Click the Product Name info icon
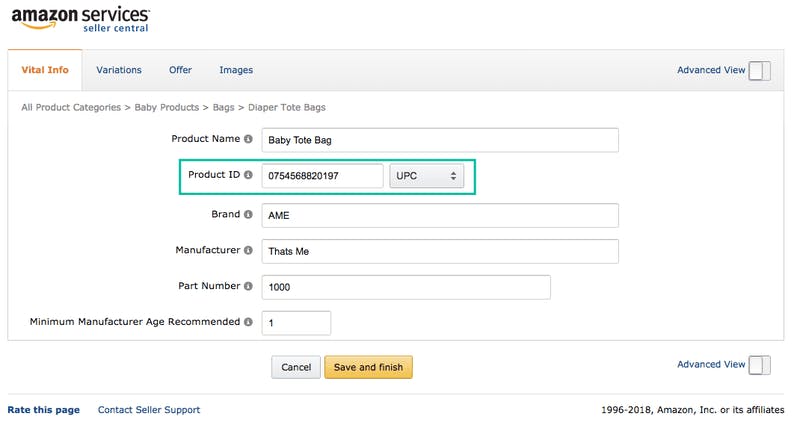The height and width of the screenshot is (437, 800). (x=248, y=139)
